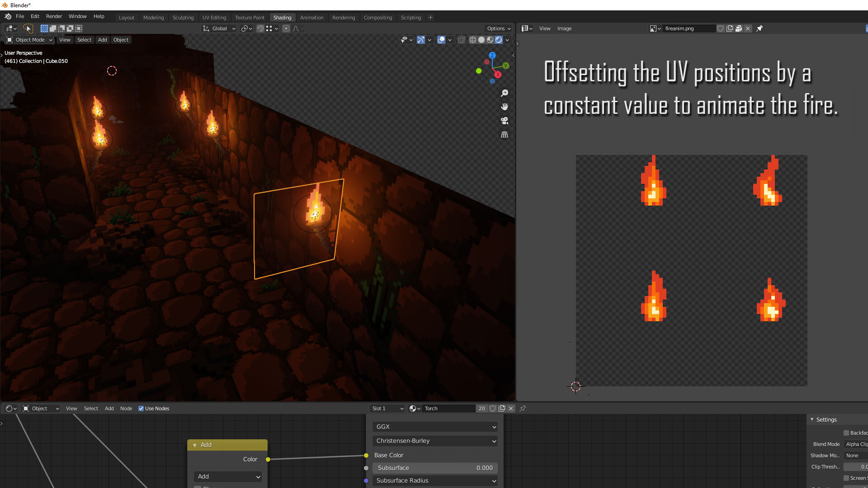Screen dimensions: 868x488
Task: Click the fake user shield for Torch material
Action: click(493, 408)
